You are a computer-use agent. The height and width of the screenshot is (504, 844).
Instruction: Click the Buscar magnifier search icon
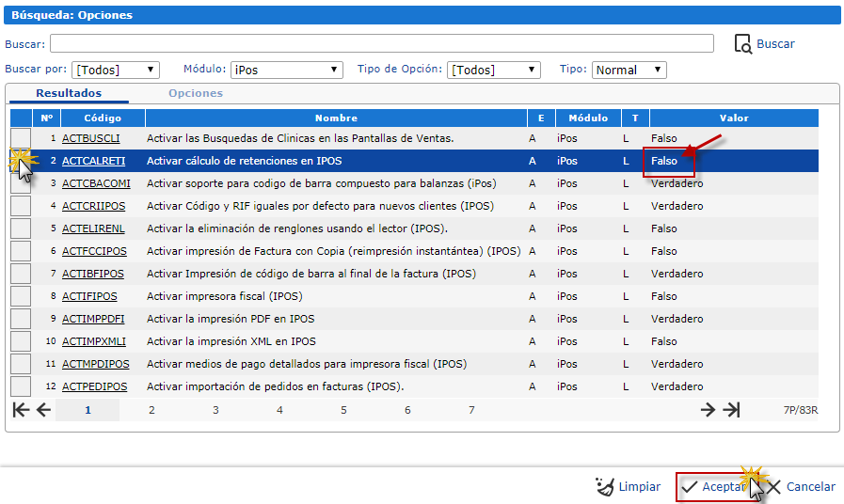742,44
